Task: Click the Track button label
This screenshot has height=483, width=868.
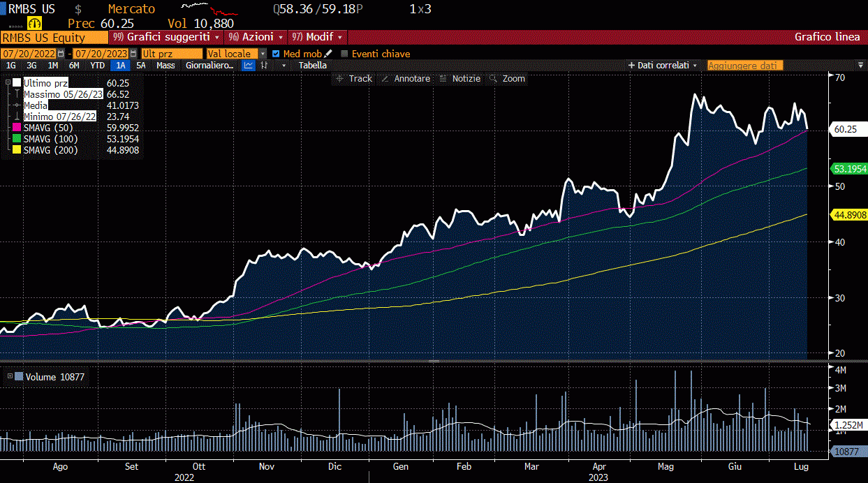Action: click(x=360, y=79)
